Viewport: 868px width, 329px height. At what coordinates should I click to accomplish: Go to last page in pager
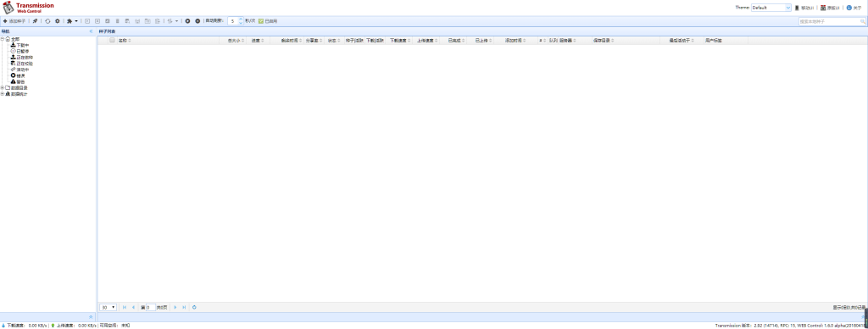(x=184, y=307)
